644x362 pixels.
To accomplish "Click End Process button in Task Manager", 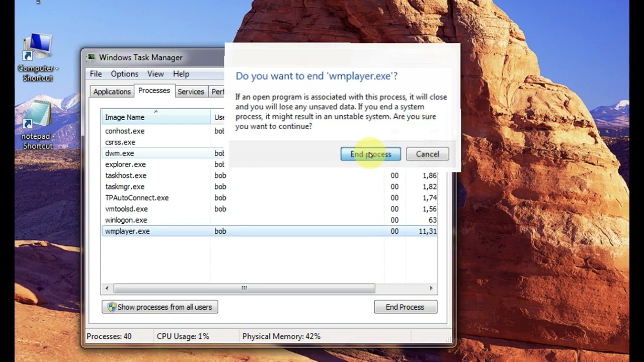I will pos(406,307).
